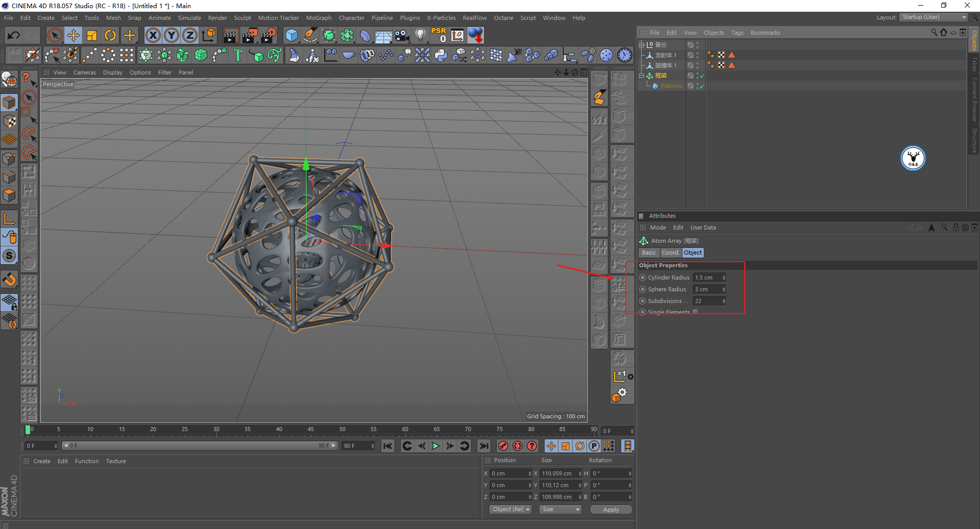Viewport: 980px width, 529px height.
Task: Select the Platonic object in tree
Action: coord(672,86)
